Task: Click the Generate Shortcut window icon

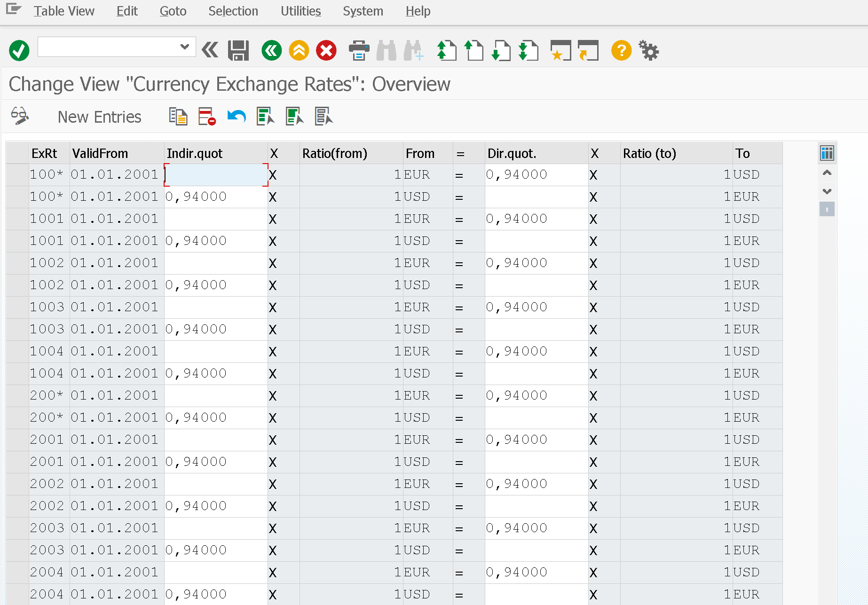Action: (x=588, y=50)
